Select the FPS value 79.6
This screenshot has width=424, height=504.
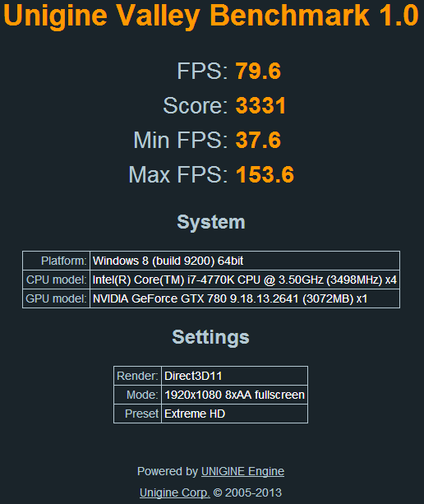[258, 71]
